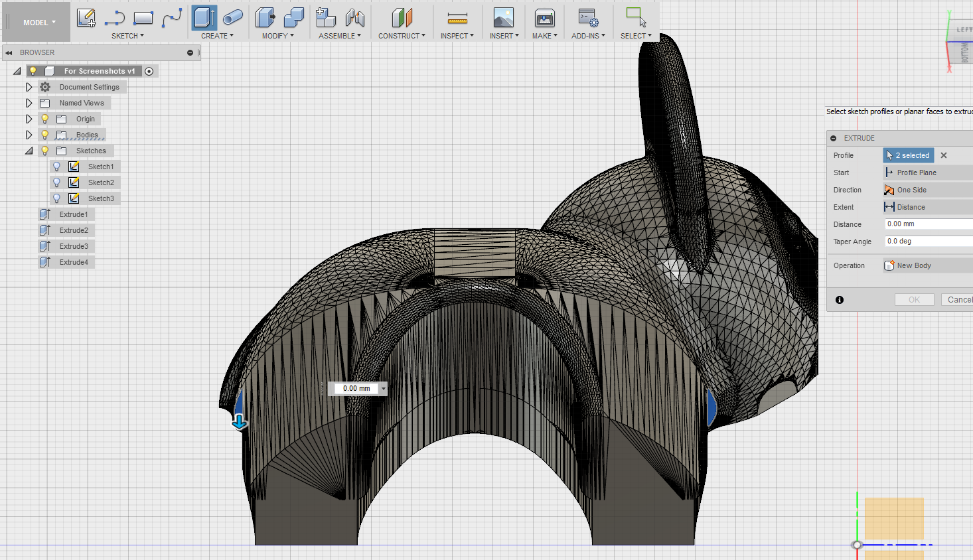Expand the Origin folder node
973x560 pixels.
[x=29, y=119]
